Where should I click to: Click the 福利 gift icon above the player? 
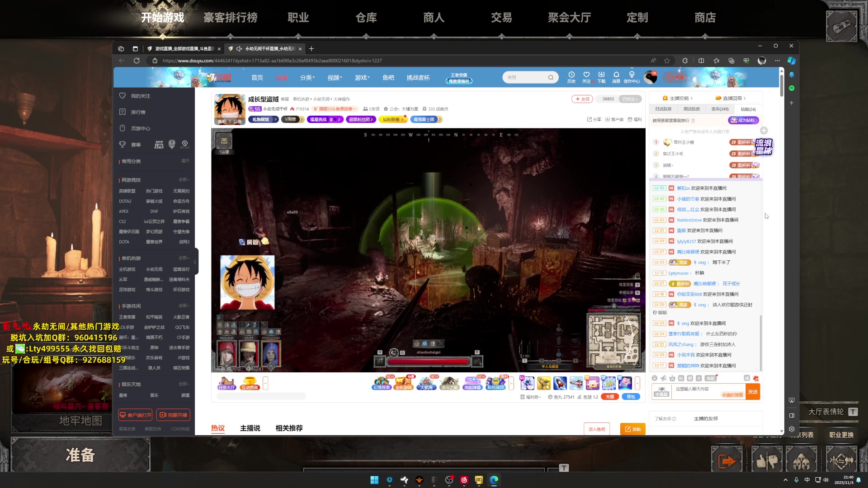point(635,119)
